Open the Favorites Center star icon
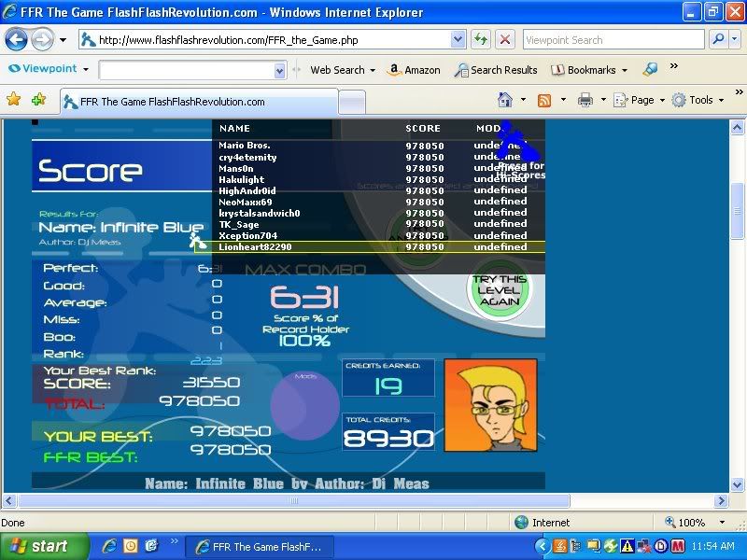Image resolution: width=747 pixels, height=560 pixels. click(x=14, y=100)
